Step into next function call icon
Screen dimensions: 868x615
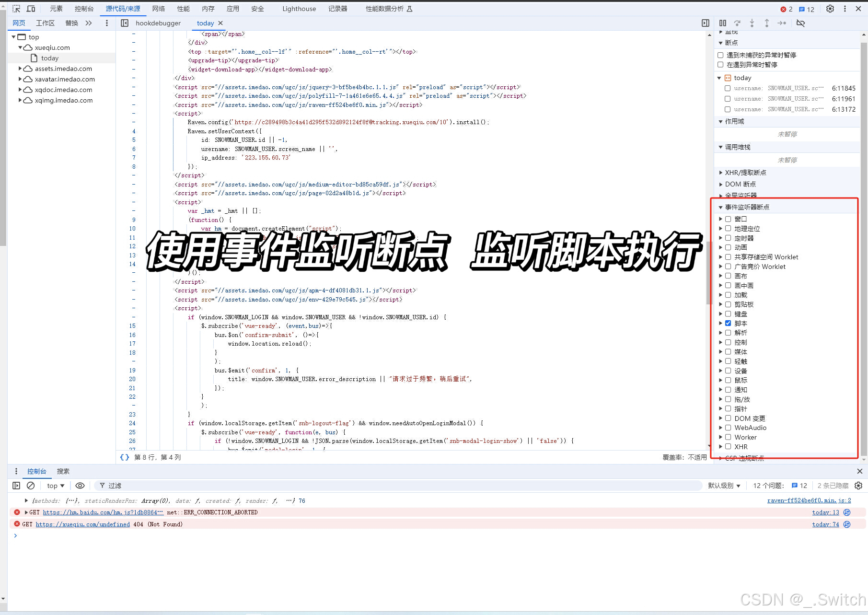tap(752, 23)
